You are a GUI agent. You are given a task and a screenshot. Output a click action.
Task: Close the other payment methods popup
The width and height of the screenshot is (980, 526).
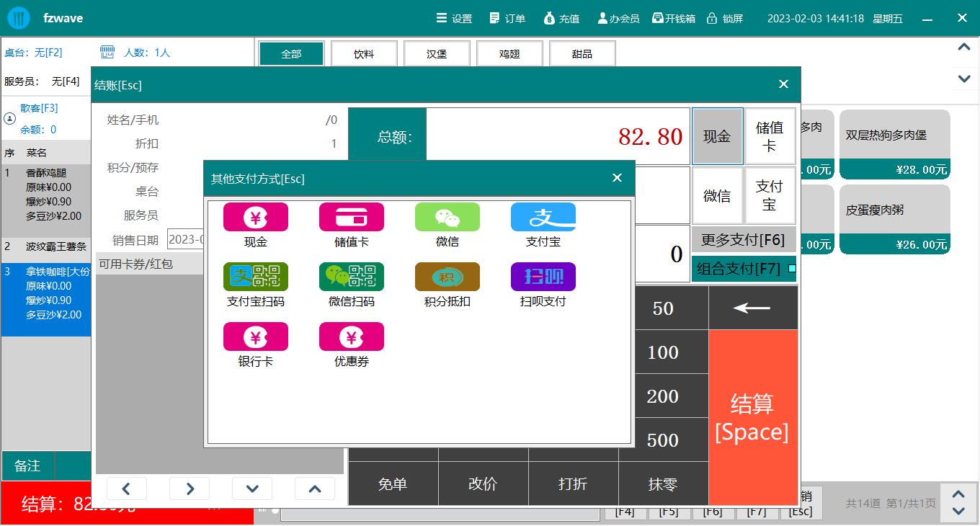(x=617, y=178)
